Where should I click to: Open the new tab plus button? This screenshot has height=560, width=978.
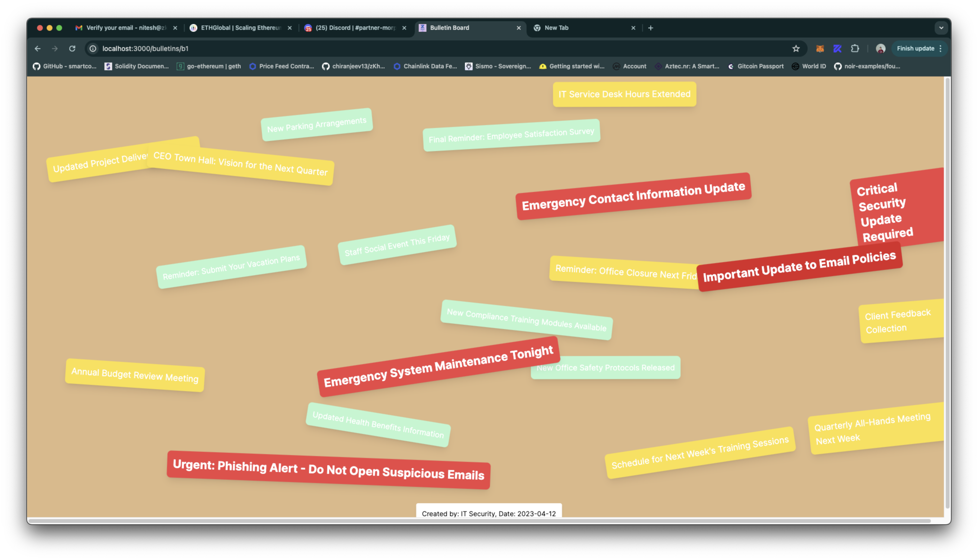click(x=650, y=28)
